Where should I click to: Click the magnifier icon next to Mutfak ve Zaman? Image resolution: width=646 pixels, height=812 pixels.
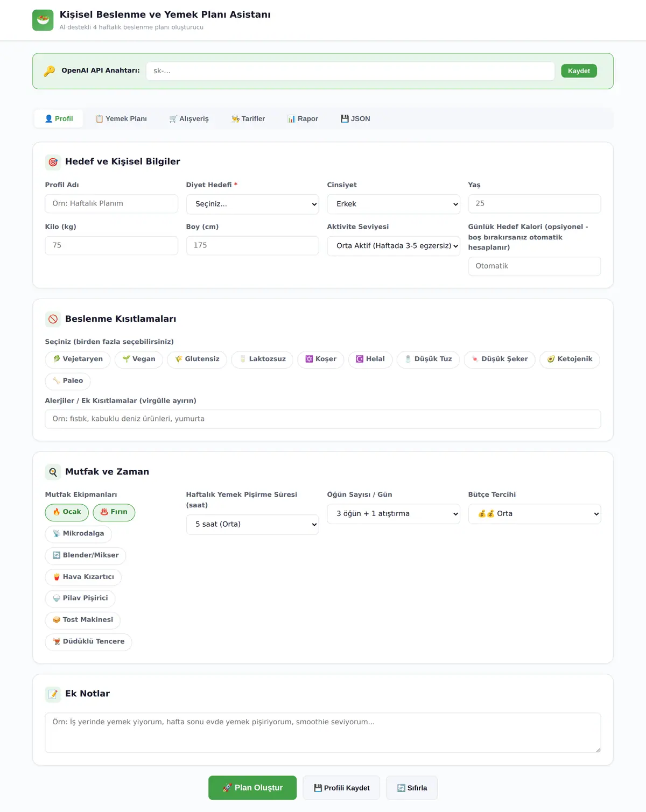click(x=53, y=472)
